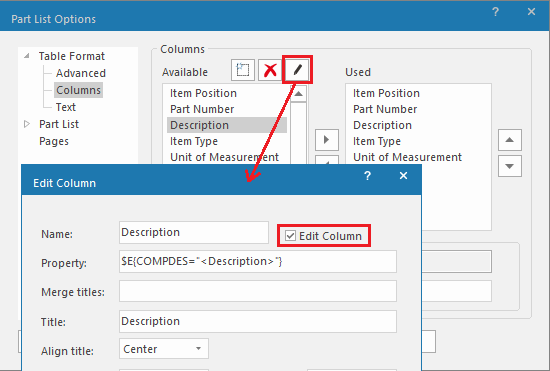Collapse the Table Format tree node
Image resolution: width=550 pixels, height=371 pixels.
coord(27,56)
